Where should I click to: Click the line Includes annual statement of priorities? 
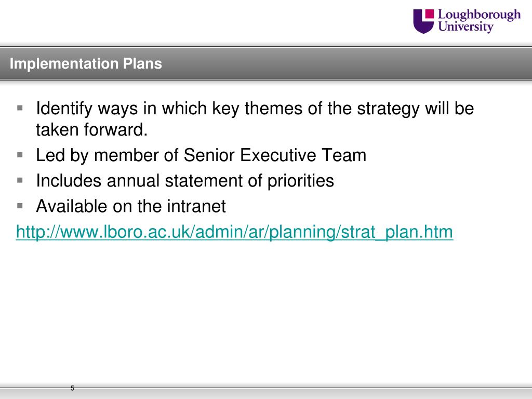pos(185,181)
